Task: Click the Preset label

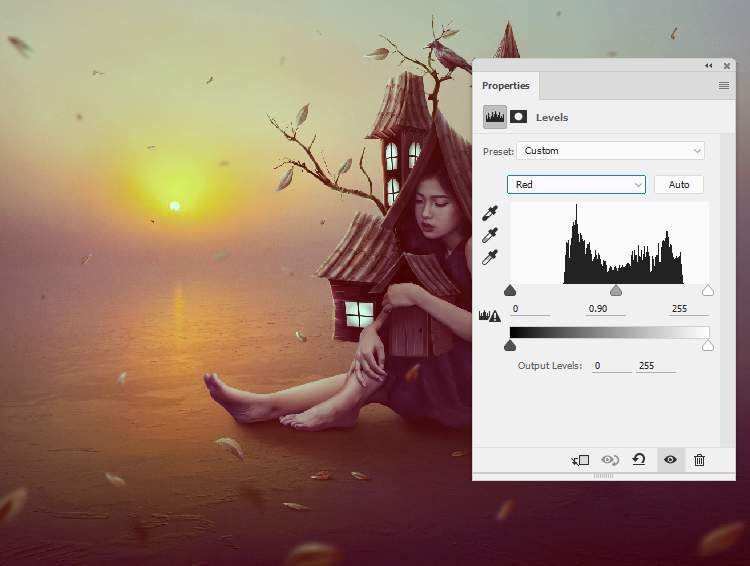Action: pos(498,151)
